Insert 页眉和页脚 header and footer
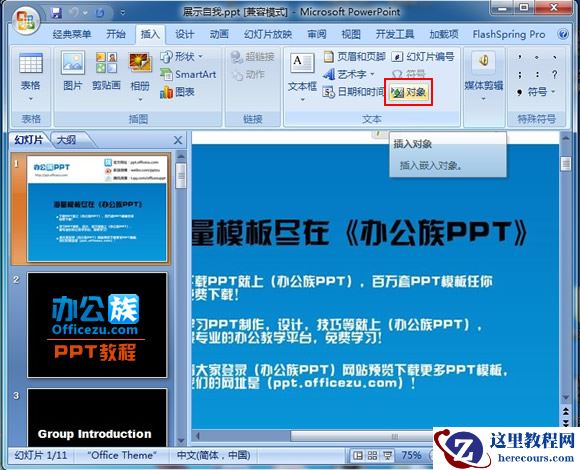 click(x=354, y=57)
